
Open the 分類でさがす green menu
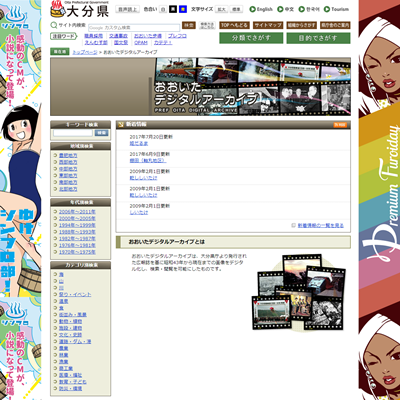[x=251, y=38]
